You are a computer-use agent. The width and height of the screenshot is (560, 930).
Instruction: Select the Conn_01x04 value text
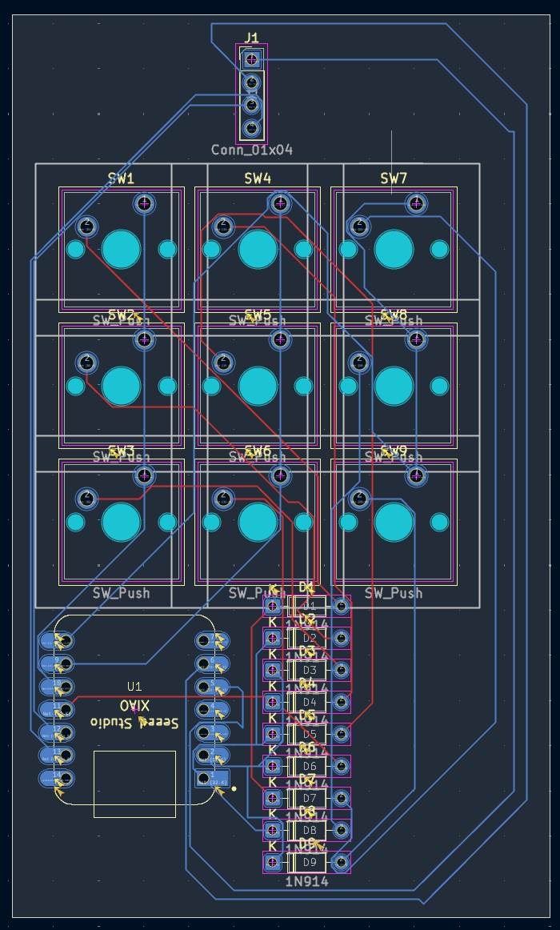[x=252, y=150]
